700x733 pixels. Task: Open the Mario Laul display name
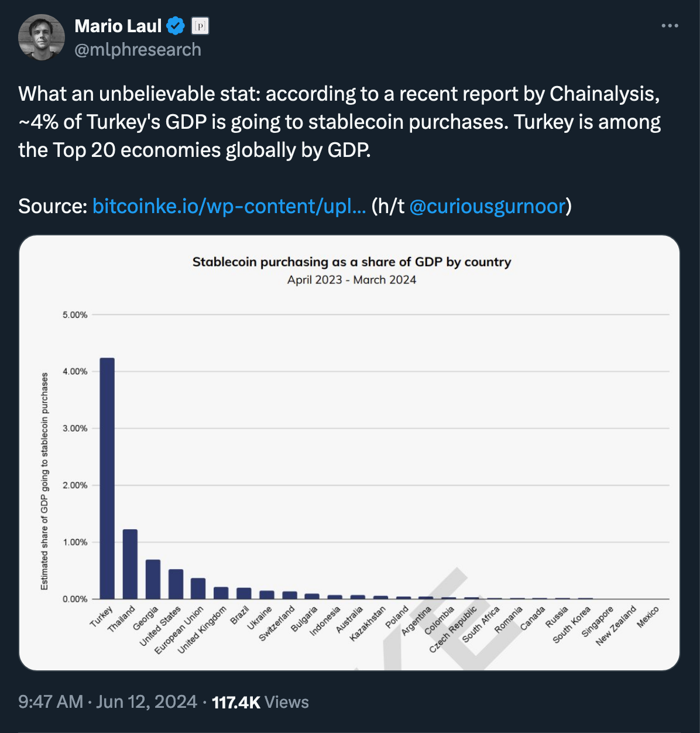pos(118,26)
